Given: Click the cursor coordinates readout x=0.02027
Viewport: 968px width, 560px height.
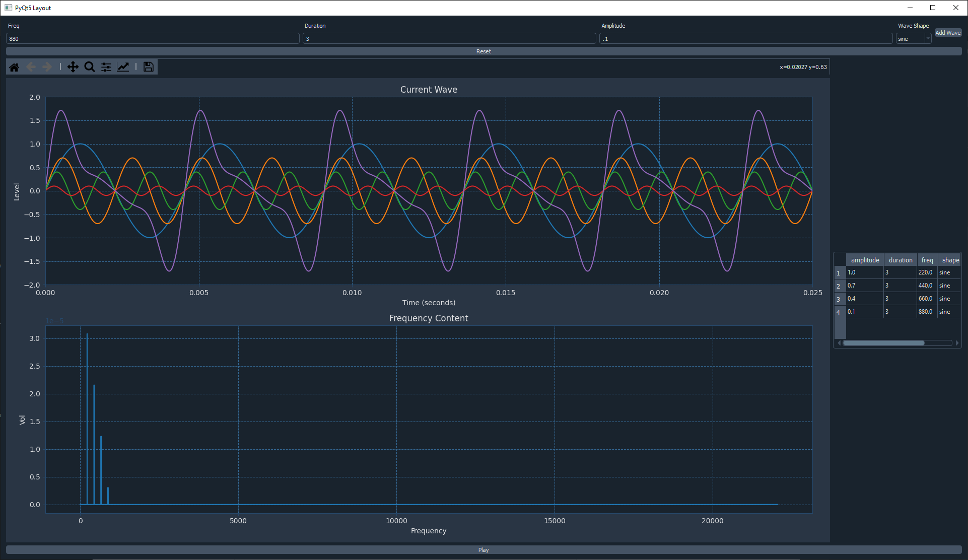Looking at the screenshot, I should (803, 67).
